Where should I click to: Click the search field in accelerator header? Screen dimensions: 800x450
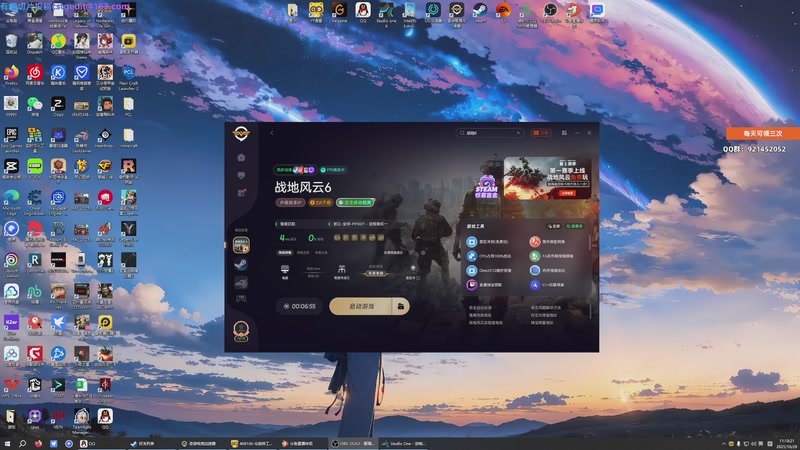490,133
